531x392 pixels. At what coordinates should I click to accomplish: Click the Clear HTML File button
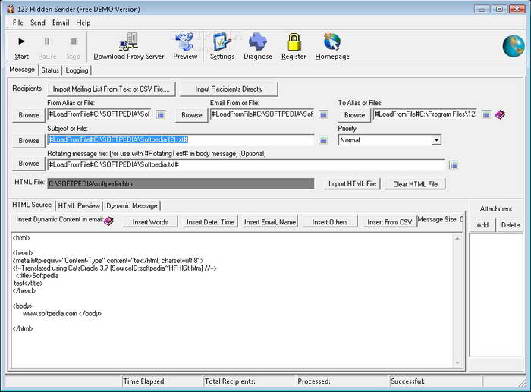point(416,184)
